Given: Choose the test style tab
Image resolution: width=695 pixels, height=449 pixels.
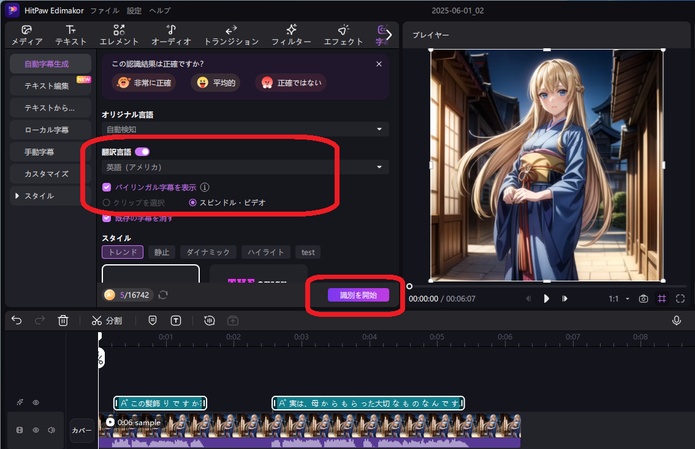Looking at the screenshot, I should click(308, 252).
